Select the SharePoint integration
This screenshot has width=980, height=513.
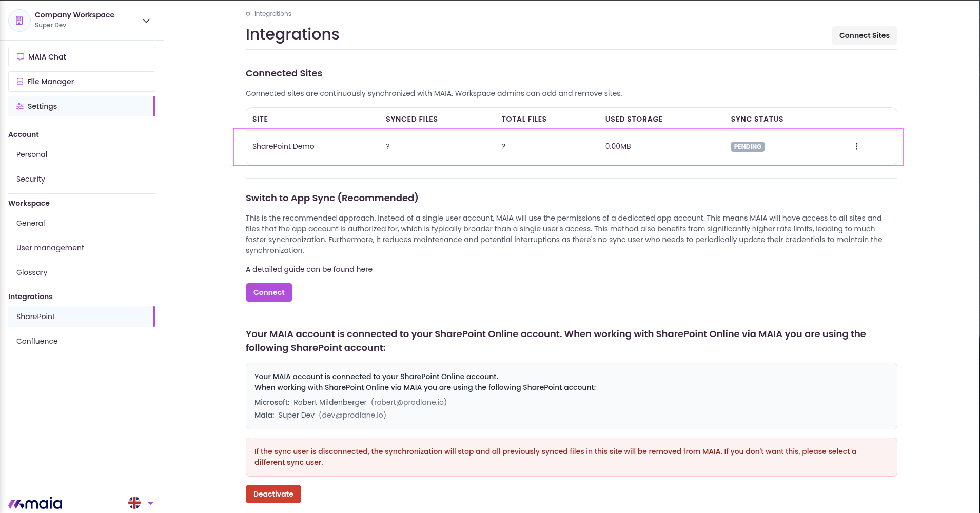pos(82,317)
